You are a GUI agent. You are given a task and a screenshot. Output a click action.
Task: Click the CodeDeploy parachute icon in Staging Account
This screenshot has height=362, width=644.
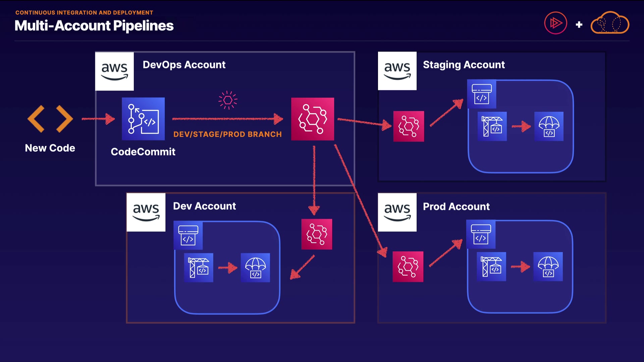(x=549, y=126)
